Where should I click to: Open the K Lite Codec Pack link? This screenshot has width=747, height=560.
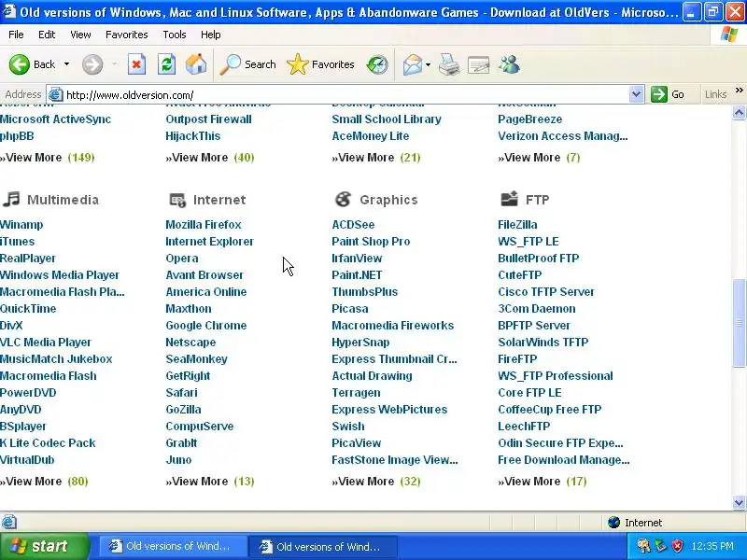point(48,442)
